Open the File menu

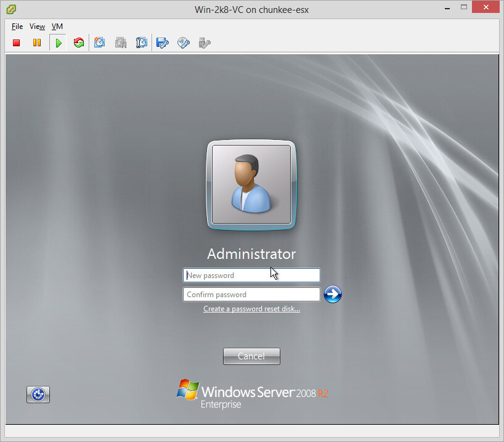17,27
